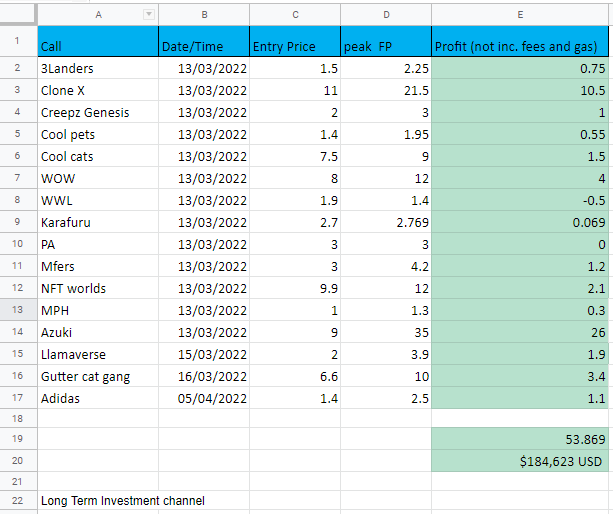
Task: Select the 'PA' cell
Action: pyautogui.click(x=98, y=244)
